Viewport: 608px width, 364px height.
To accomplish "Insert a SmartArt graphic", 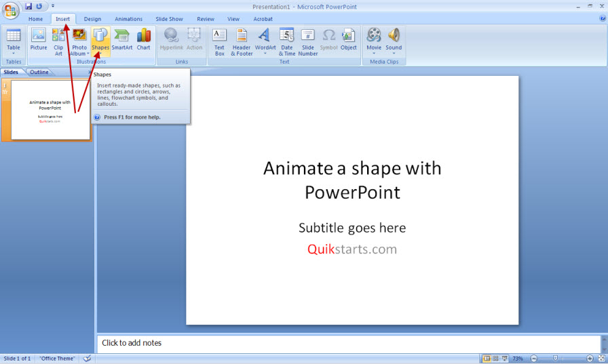I will (x=121, y=39).
